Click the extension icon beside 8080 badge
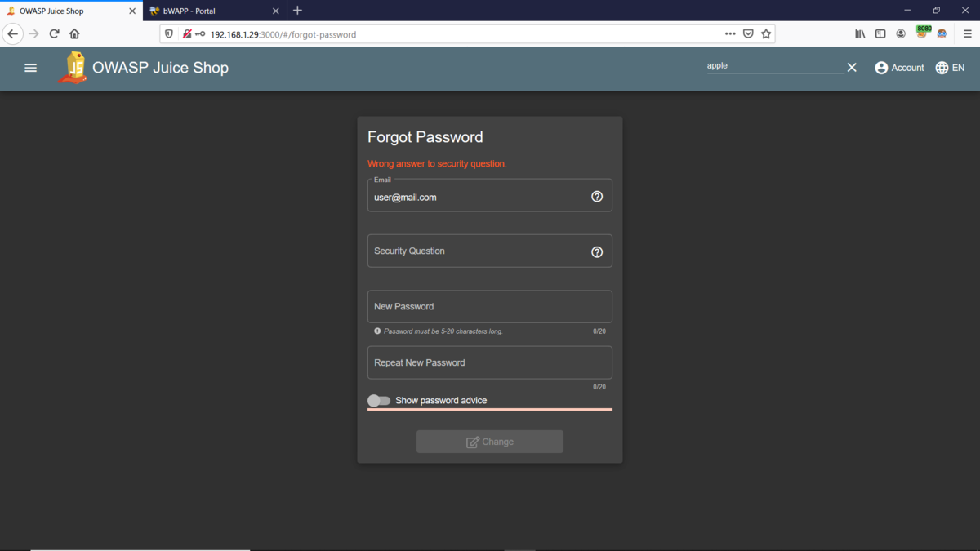Viewport: 980px width, 551px height. pos(942,34)
